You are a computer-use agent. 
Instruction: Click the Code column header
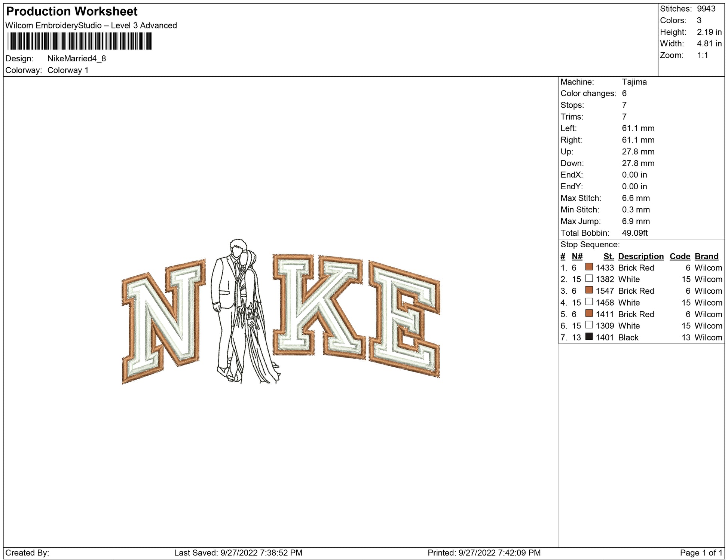680,256
